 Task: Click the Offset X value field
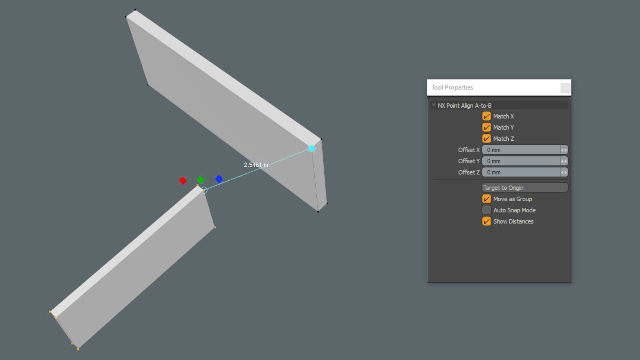tap(521, 150)
